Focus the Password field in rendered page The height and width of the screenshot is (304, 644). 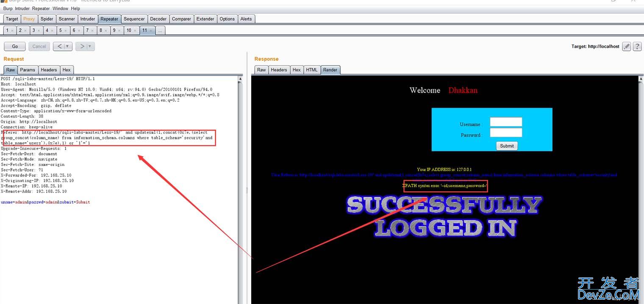point(506,133)
